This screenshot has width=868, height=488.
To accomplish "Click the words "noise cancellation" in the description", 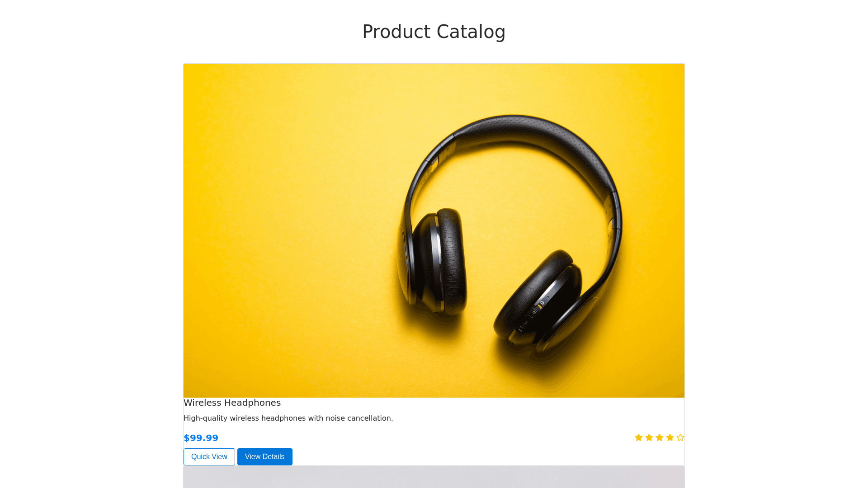I will click(359, 418).
